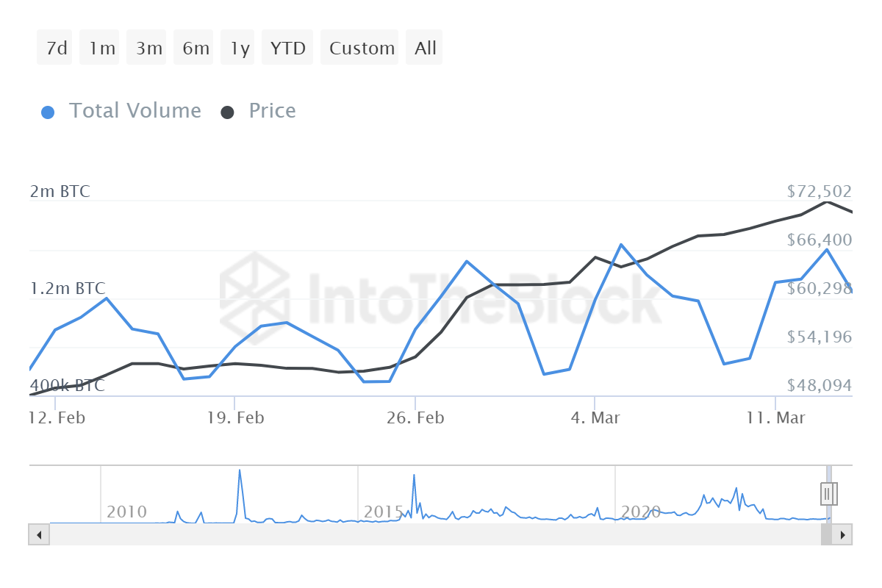Show All historical data

point(425,49)
